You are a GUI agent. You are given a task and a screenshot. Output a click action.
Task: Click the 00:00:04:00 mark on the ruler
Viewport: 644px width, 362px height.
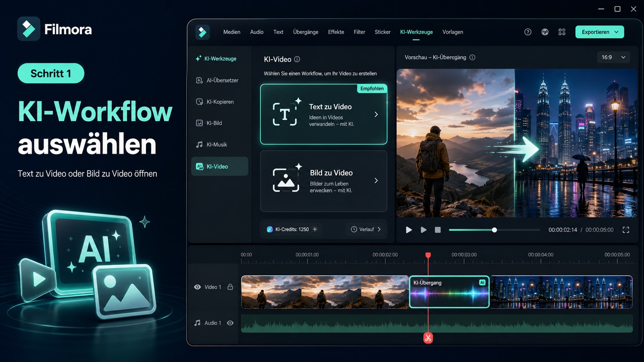[x=541, y=255]
